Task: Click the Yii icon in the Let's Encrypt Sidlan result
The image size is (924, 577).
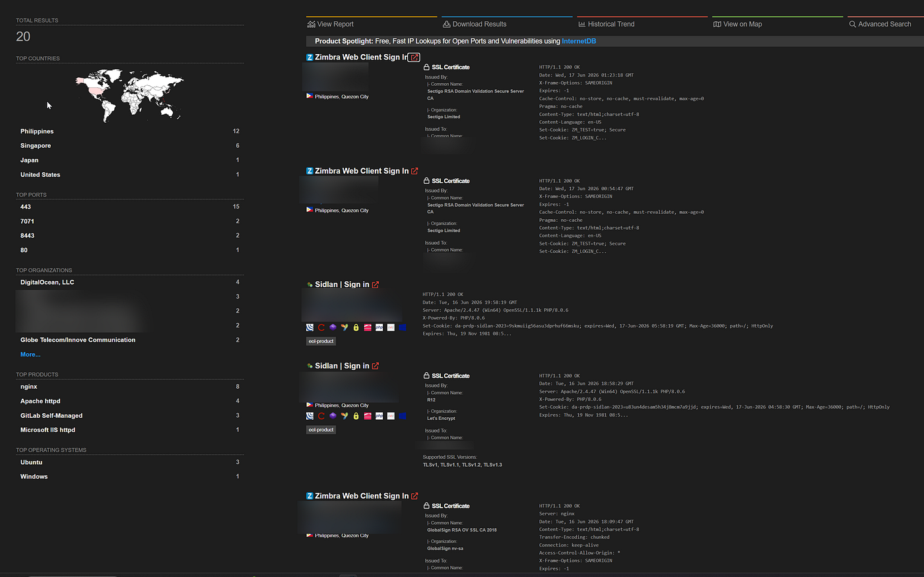Action: pos(345,416)
